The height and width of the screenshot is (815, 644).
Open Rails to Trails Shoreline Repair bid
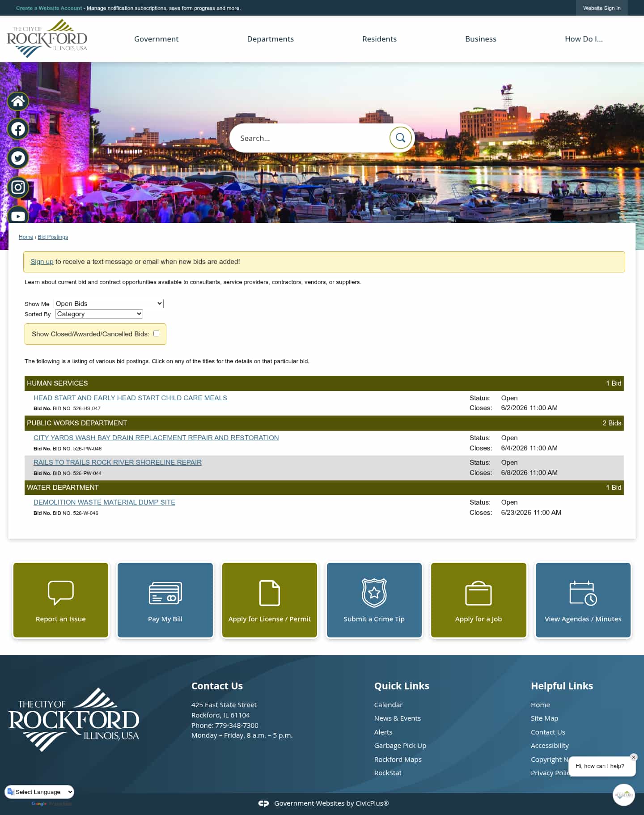(118, 463)
